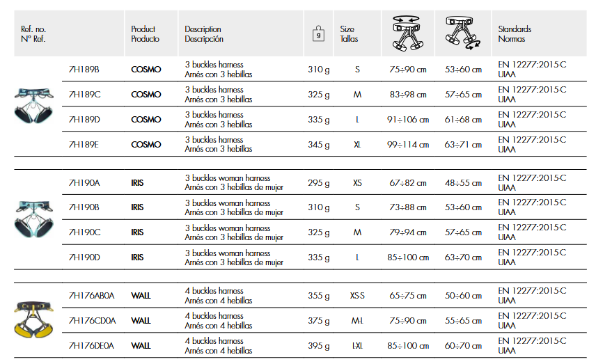Screen dimensions: 596x364
Task: Select reference number 7H189B
Action: click(x=84, y=70)
